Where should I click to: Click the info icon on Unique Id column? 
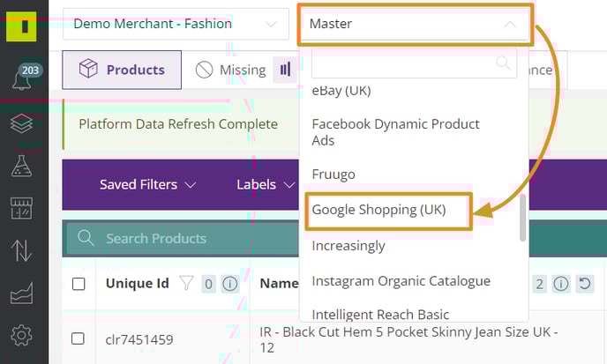pyautogui.click(x=229, y=284)
